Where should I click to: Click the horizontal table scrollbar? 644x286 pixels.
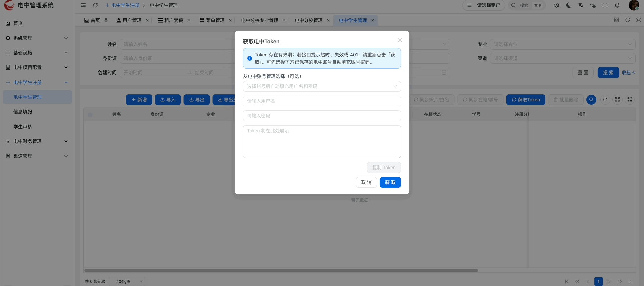pos(281,270)
